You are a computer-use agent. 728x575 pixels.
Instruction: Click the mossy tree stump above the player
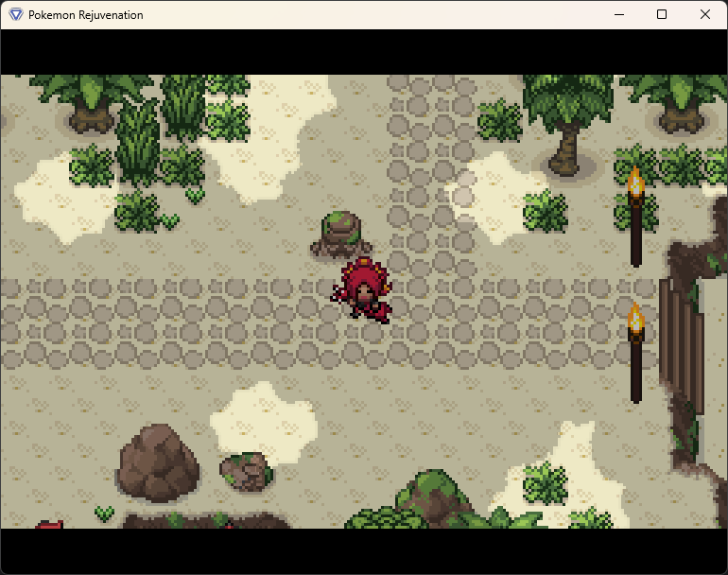click(x=341, y=235)
